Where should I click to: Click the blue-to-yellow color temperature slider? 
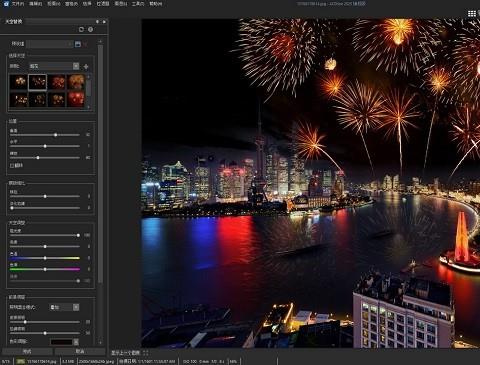[45, 258]
